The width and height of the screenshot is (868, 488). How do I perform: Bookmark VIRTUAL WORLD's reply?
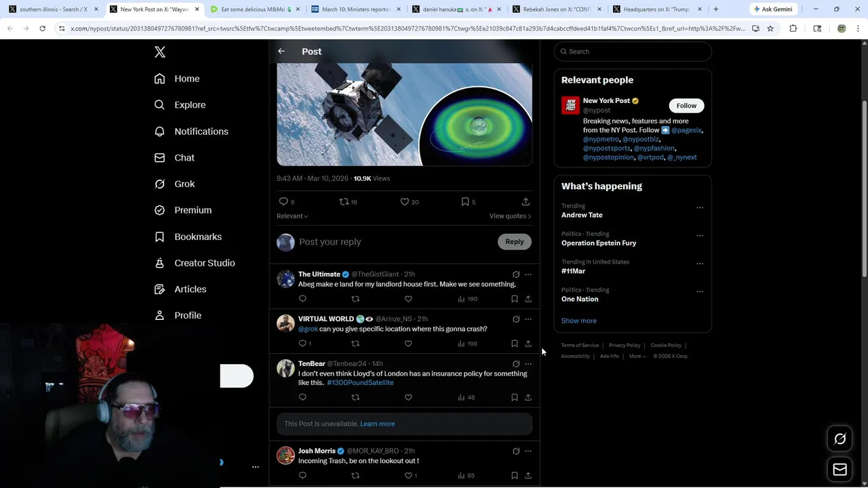514,344
